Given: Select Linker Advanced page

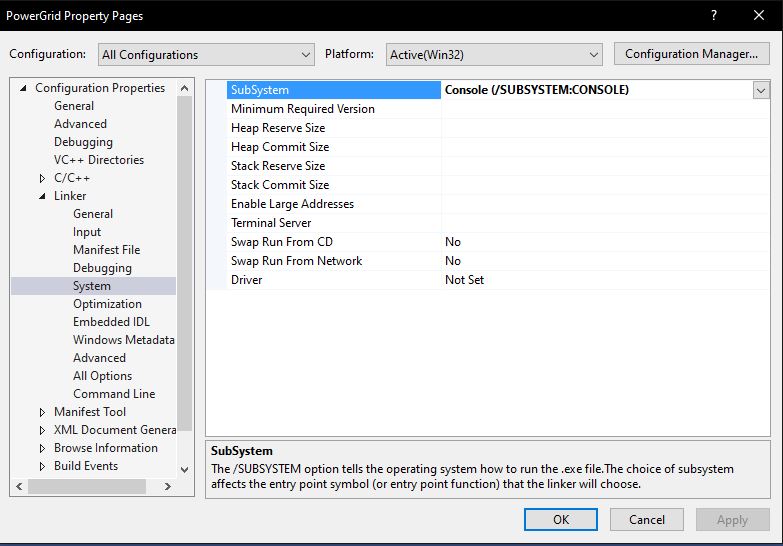Looking at the screenshot, I should click(x=99, y=358).
